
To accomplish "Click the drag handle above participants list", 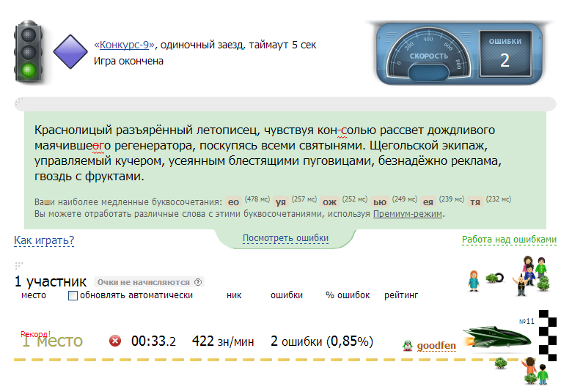I will [x=18, y=265].
